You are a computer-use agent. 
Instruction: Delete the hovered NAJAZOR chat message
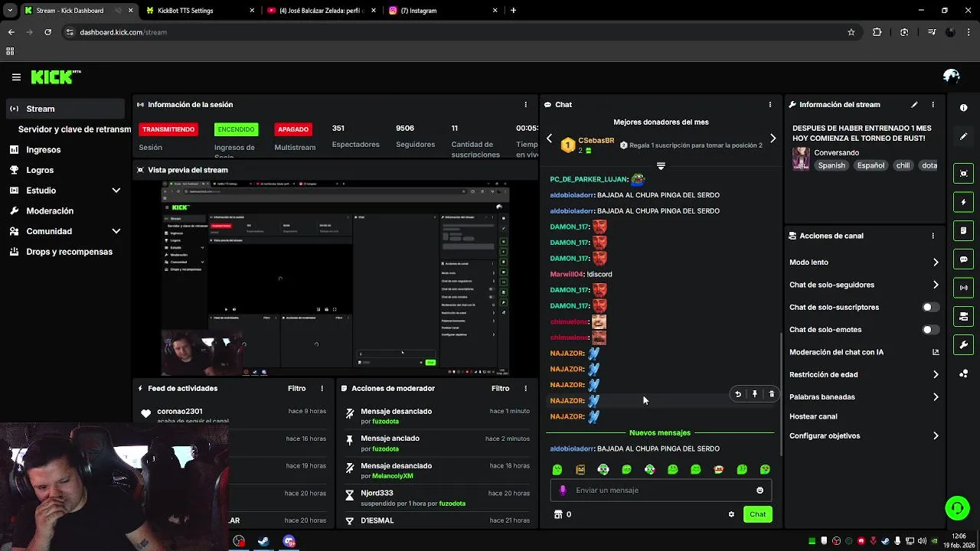772,394
